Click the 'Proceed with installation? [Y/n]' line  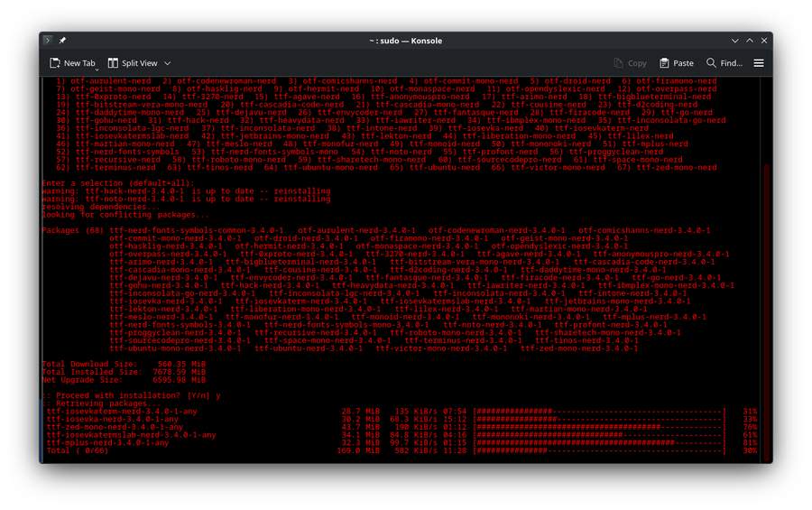132,395
